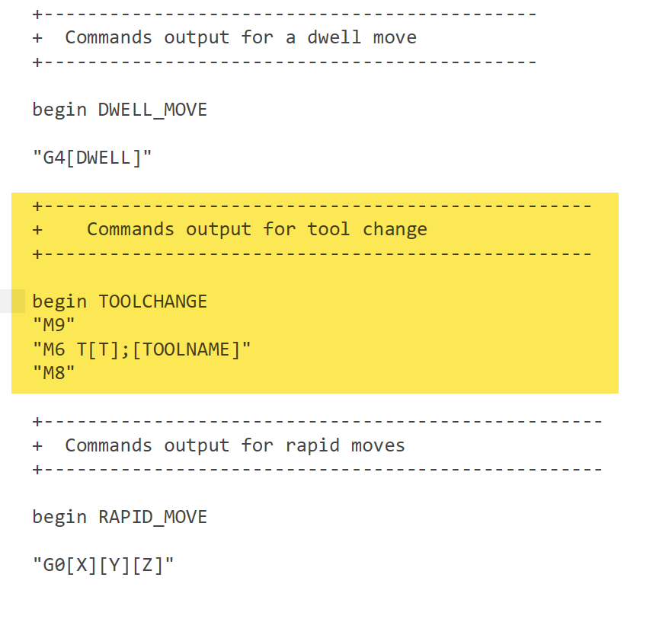Image resolution: width=672 pixels, height=622 pixels.
Task: Click the "M9" coolant-off line
Action: pyautogui.click(x=53, y=325)
